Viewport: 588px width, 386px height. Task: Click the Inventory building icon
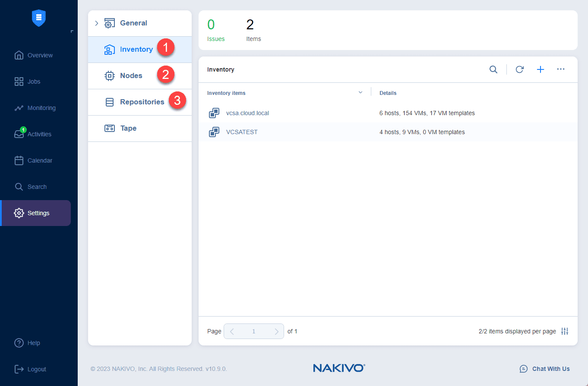tap(110, 50)
